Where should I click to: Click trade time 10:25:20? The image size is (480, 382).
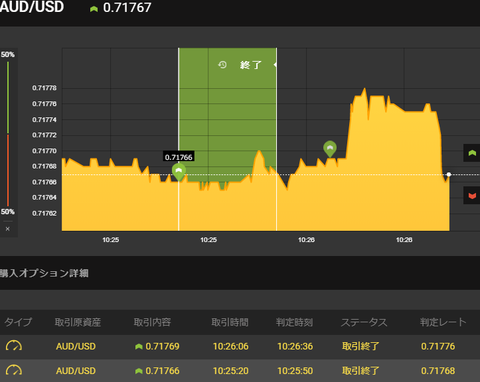tap(231, 371)
